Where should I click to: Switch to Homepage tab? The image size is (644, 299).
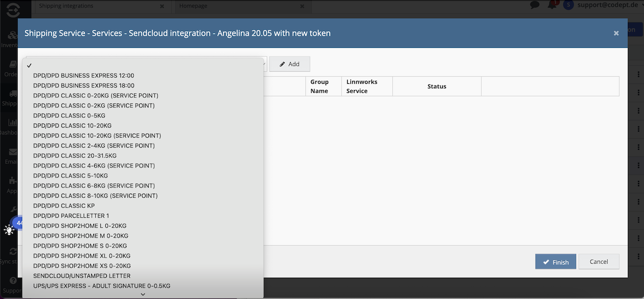[x=194, y=6]
